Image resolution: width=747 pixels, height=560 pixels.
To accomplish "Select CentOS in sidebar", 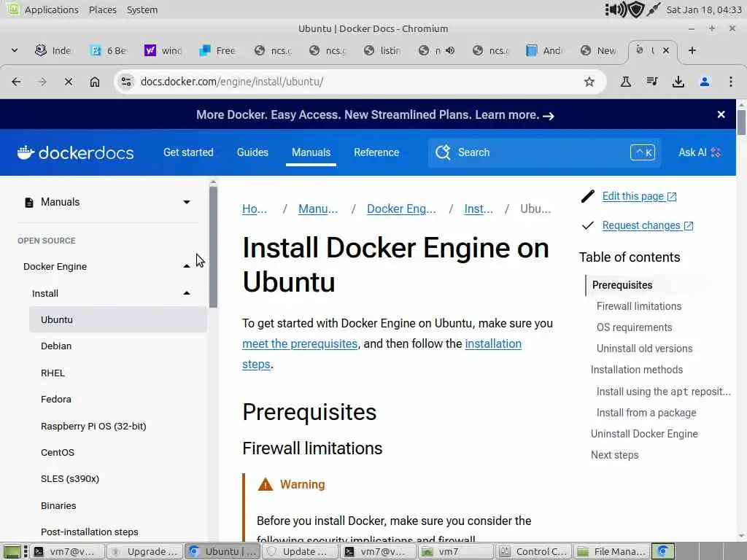I will [x=57, y=452].
